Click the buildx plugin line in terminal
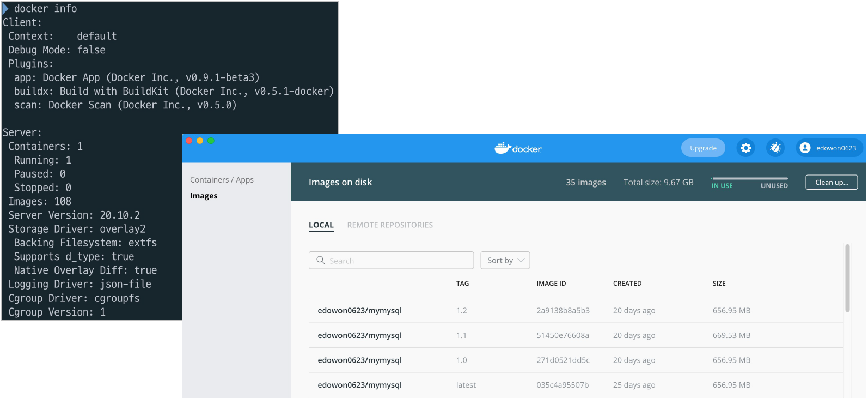Screen dimensions: 868x398 point(174,91)
